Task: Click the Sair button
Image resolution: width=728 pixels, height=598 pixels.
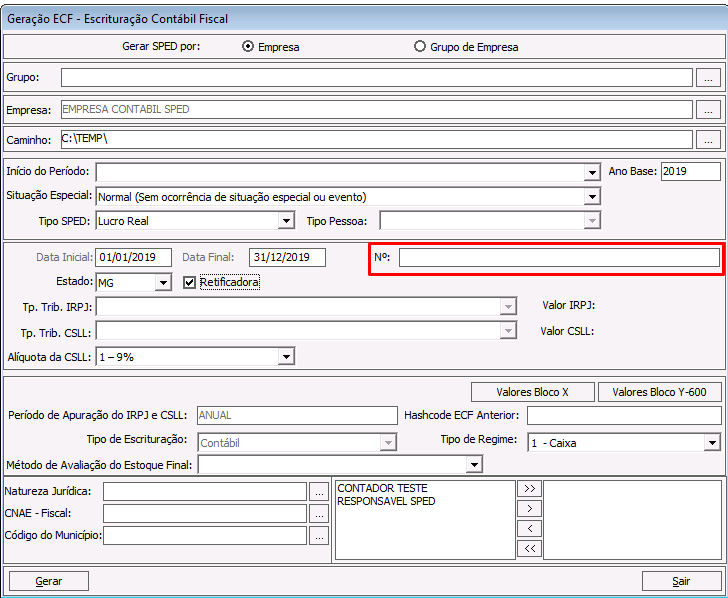Action: [x=681, y=581]
